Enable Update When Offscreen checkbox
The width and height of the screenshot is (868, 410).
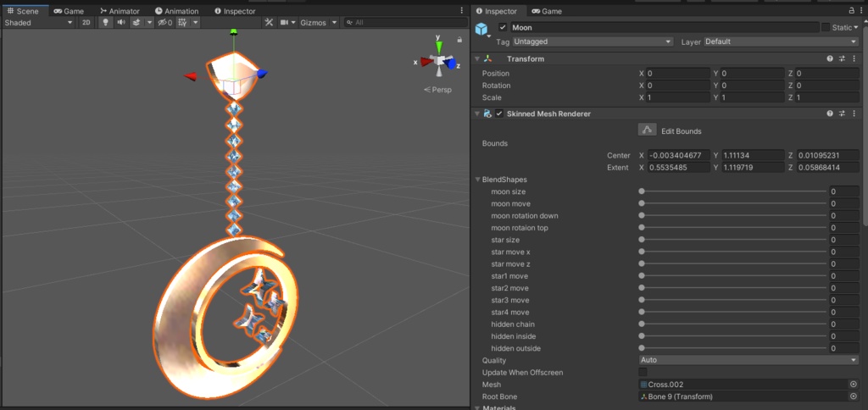tap(643, 372)
